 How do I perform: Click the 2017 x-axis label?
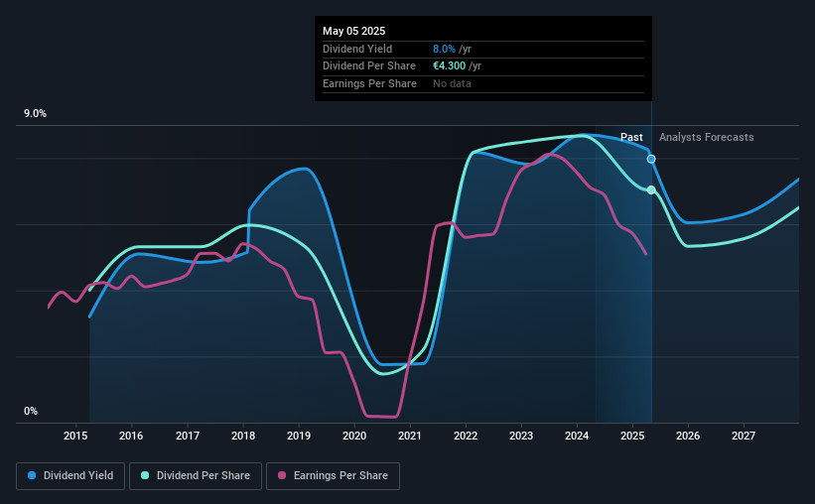pyautogui.click(x=187, y=436)
